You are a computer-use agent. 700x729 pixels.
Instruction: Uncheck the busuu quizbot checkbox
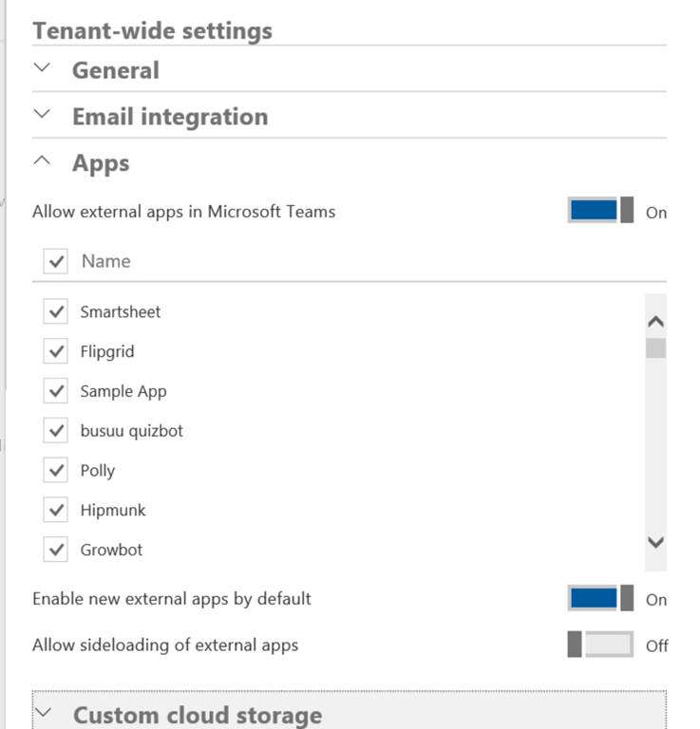point(56,431)
